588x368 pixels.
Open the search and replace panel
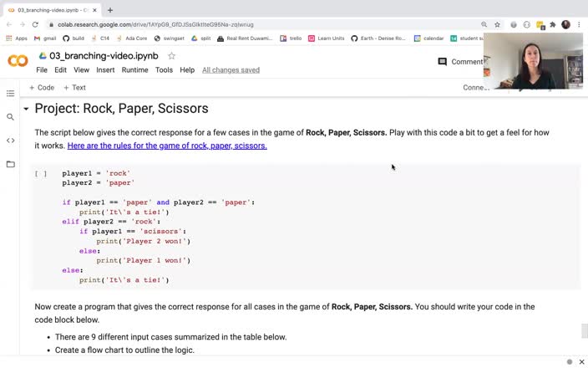point(10,117)
